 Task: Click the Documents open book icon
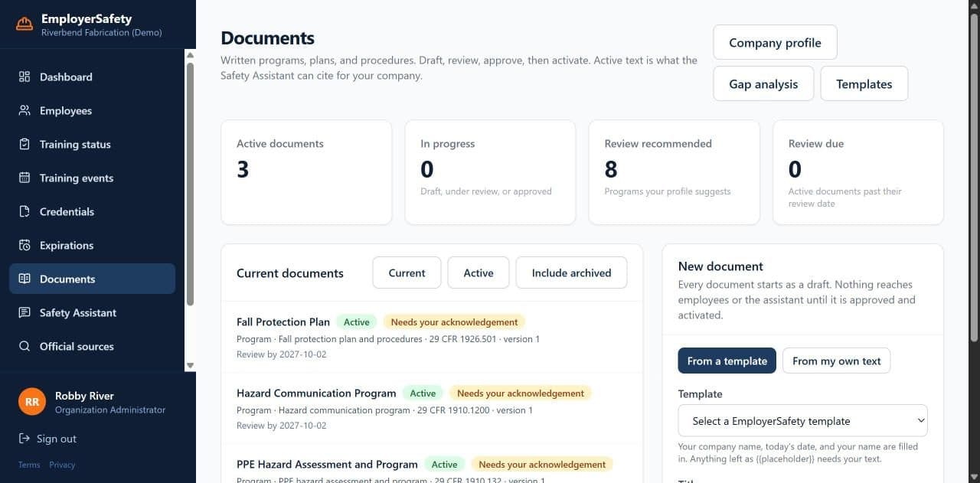point(24,279)
